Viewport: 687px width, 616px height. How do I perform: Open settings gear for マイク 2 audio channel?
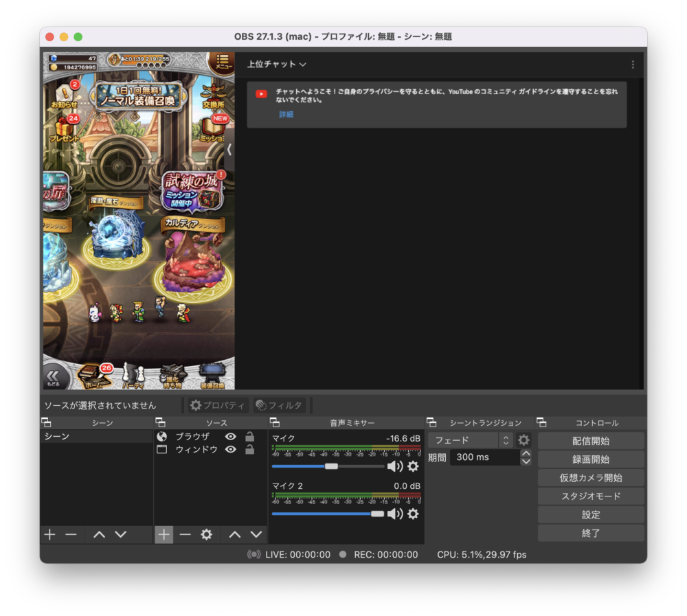click(x=413, y=514)
